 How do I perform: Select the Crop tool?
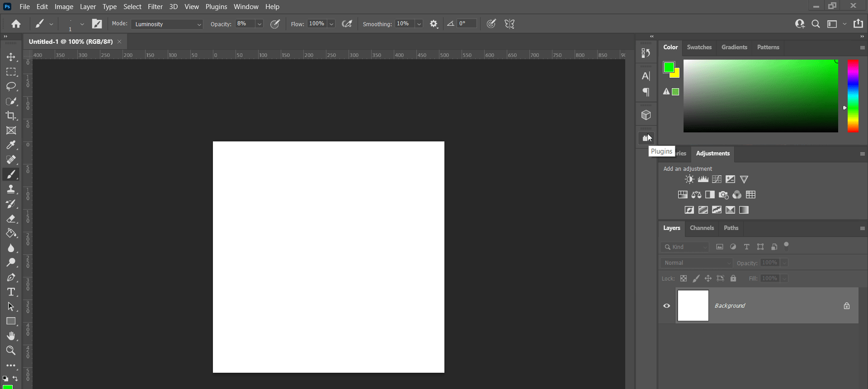coord(11,116)
